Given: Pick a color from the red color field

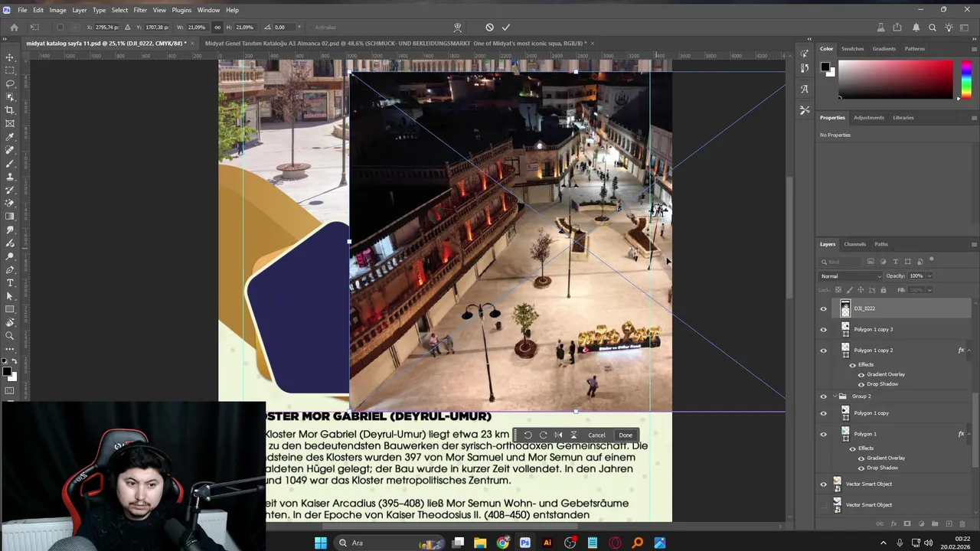Looking at the screenshot, I should pyautogui.click(x=896, y=79).
